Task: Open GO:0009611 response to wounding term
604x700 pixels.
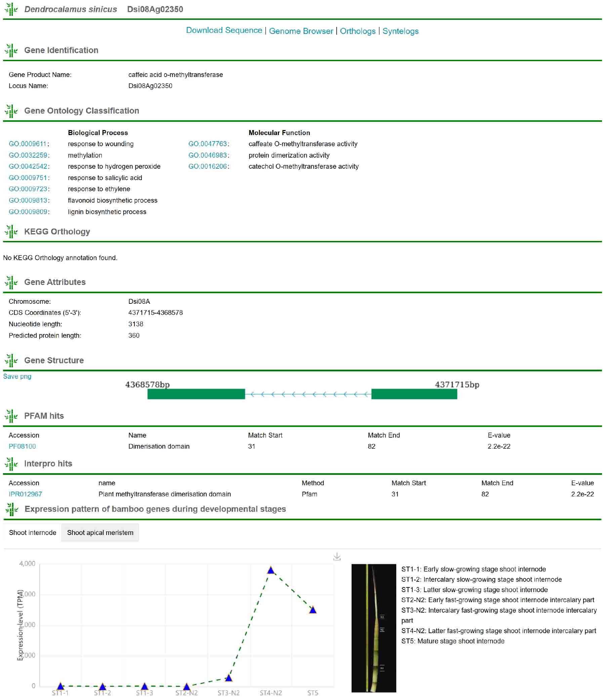Action: pos(28,144)
